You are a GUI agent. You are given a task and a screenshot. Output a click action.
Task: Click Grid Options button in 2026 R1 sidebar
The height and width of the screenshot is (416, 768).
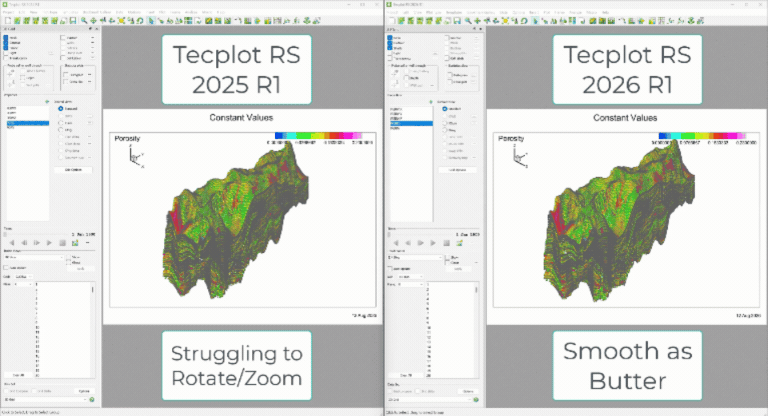[x=457, y=170]
